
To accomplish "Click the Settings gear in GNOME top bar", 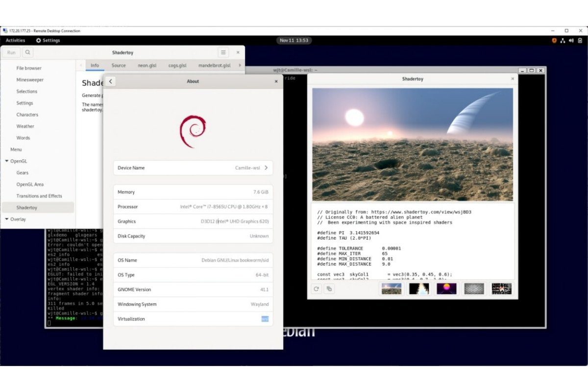I will pyautogui.click(x=39, y=41).
